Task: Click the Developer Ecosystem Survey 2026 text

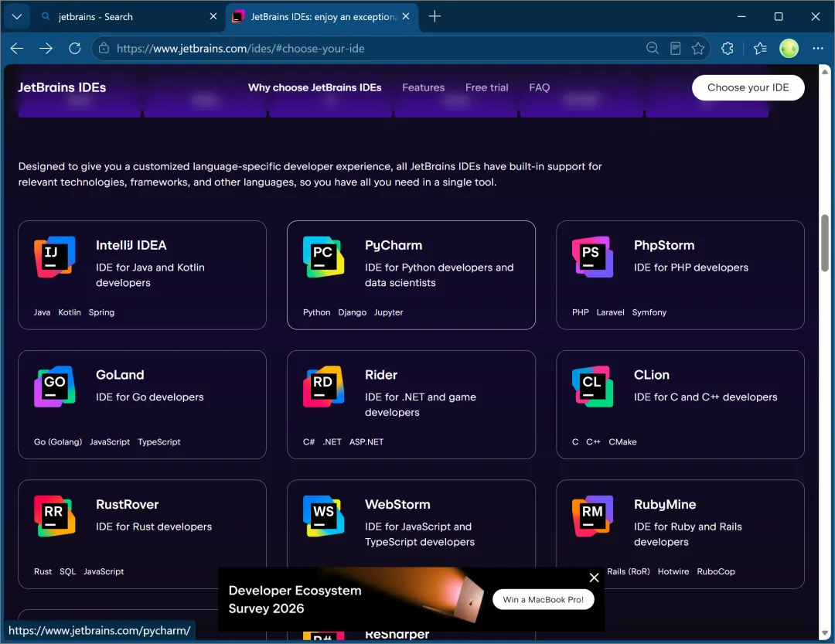Action: (x=295, y=599)
